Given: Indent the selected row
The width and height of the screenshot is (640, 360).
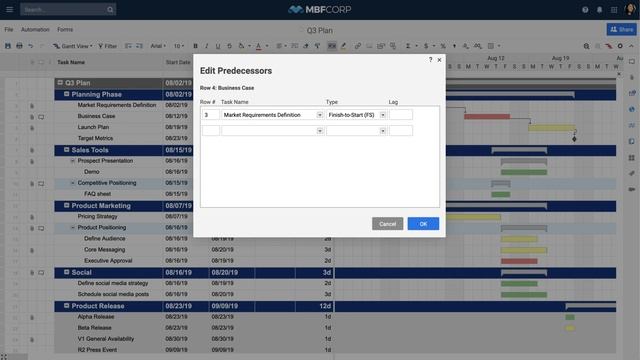Looking at the screenshot, I should pos(139,46).
